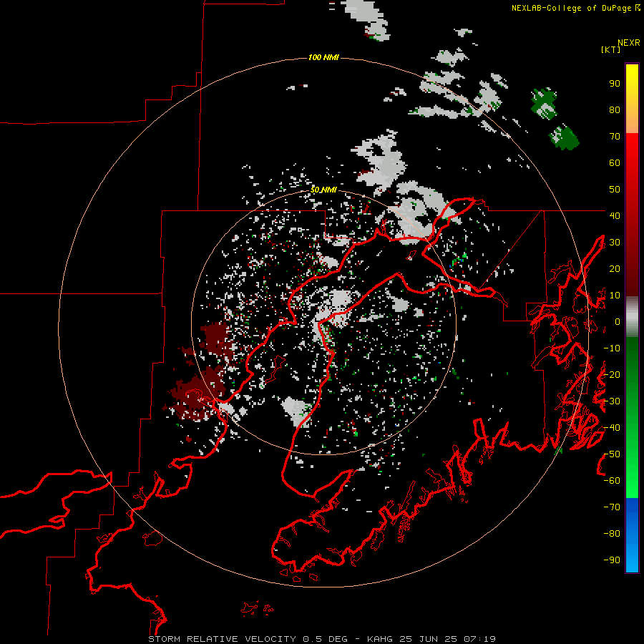Select the 100 NMI range ring label
The height and width of the screenshot is (644, 644).
pyautogui.click(x=323, y=57)
